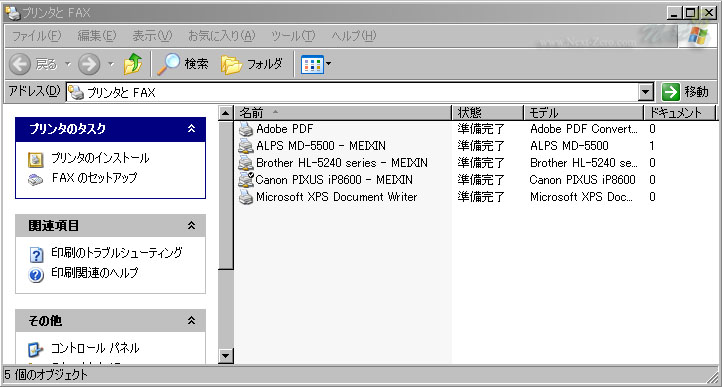
Task: Select Microsoft XPS Document Writer name
Action: [337, 197]
